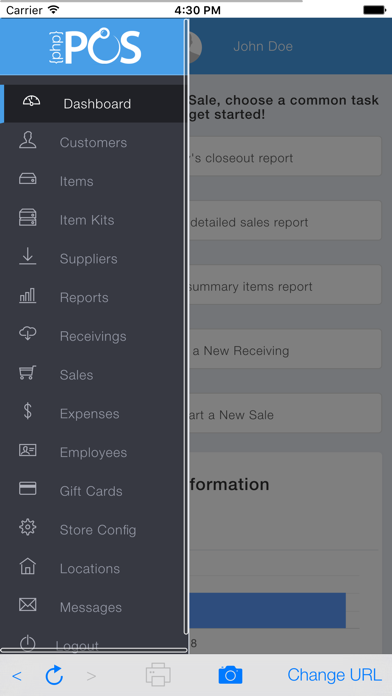Tap the summary items report button
Screen dimensions: 392x696
(285, 285)
